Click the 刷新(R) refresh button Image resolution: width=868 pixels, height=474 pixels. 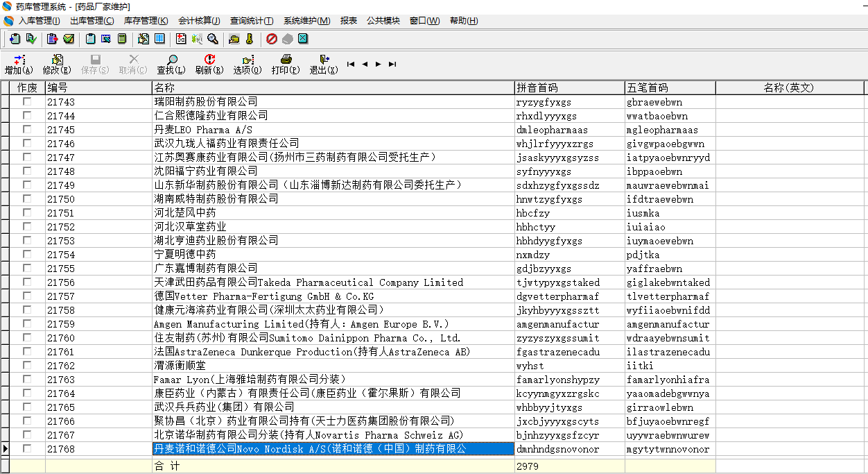209,65
